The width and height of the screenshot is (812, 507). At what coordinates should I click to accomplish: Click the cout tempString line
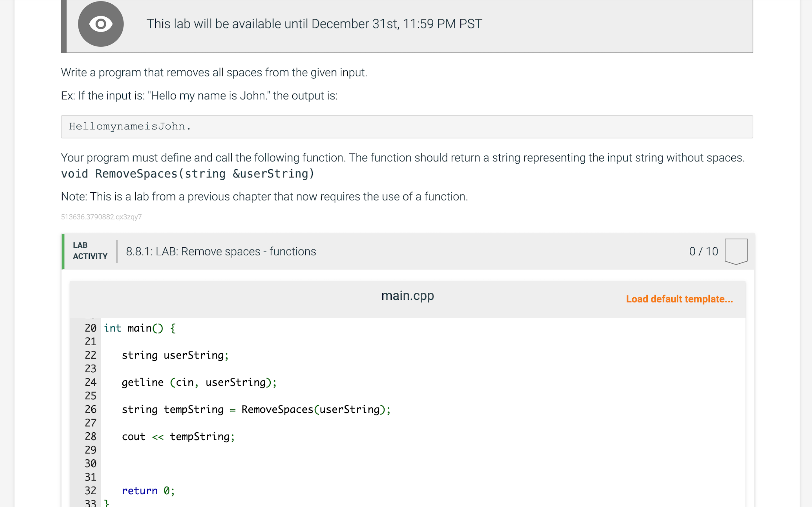point(178,437)
